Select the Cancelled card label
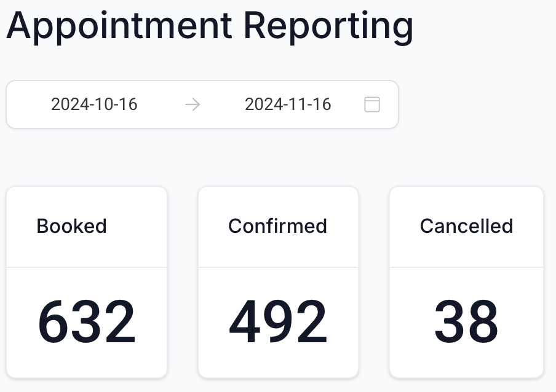This screenshot has height=392, width=556. click(x=466, y=226)
